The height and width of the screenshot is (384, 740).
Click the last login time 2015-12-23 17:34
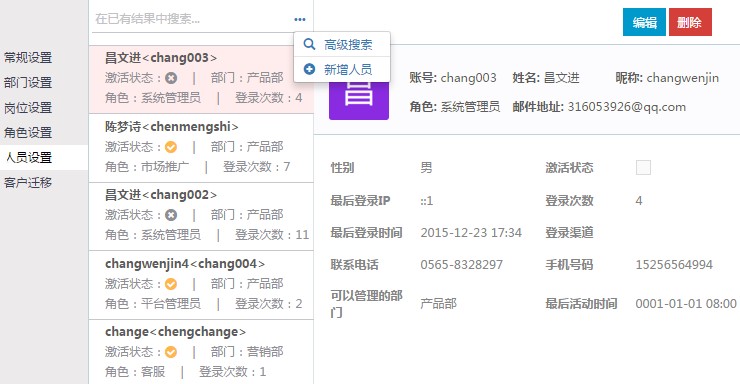pos(471,233)
